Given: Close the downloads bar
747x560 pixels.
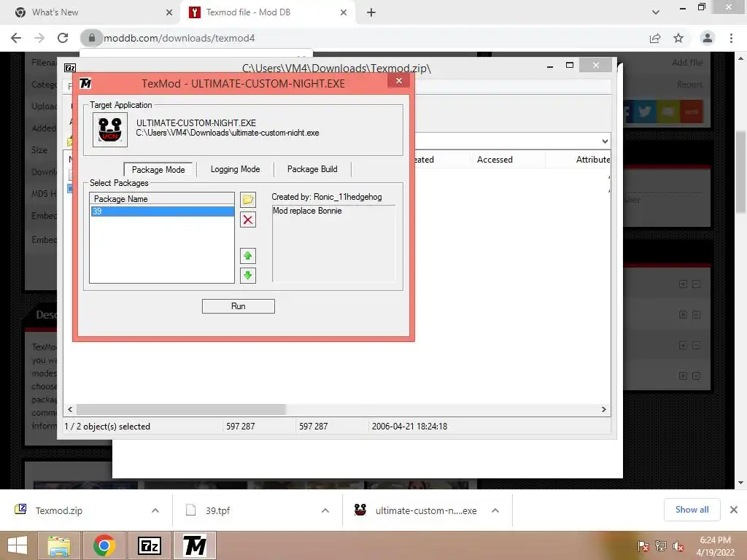Looking at the screenshot, I should click(734, 510).
